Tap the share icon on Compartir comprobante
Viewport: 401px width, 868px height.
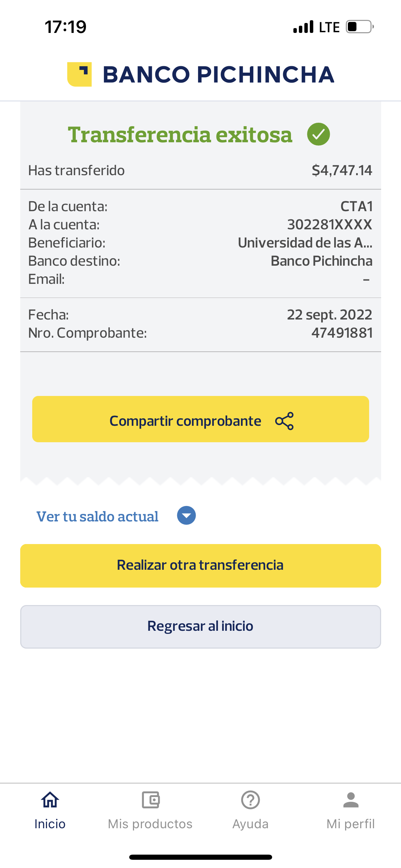284,421
